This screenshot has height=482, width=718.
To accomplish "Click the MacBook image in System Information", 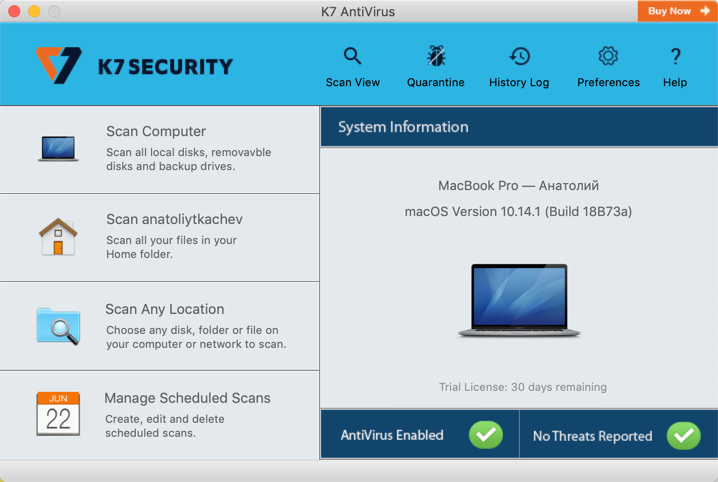I will (518, 300).
